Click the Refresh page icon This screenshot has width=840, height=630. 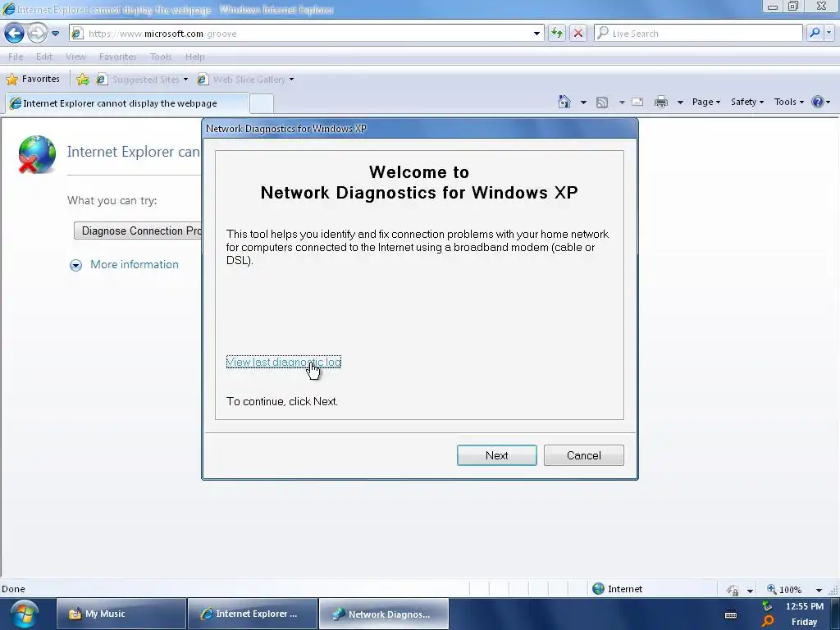point(557,33)
